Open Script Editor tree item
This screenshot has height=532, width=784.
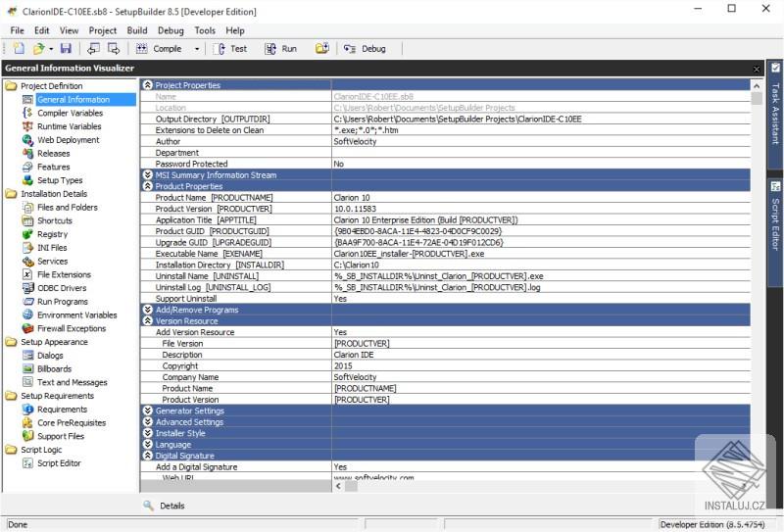[59, 463]
